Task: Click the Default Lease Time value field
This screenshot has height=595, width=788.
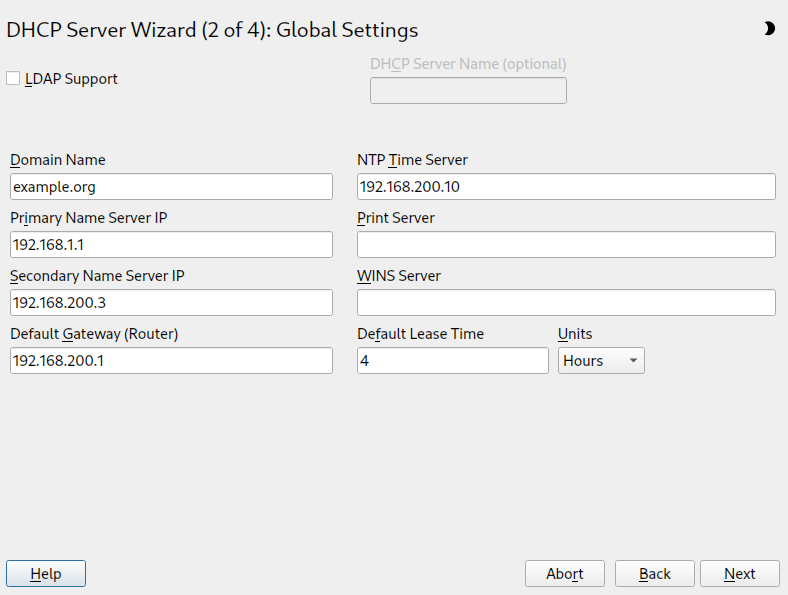Action: [x=453, y=361]
